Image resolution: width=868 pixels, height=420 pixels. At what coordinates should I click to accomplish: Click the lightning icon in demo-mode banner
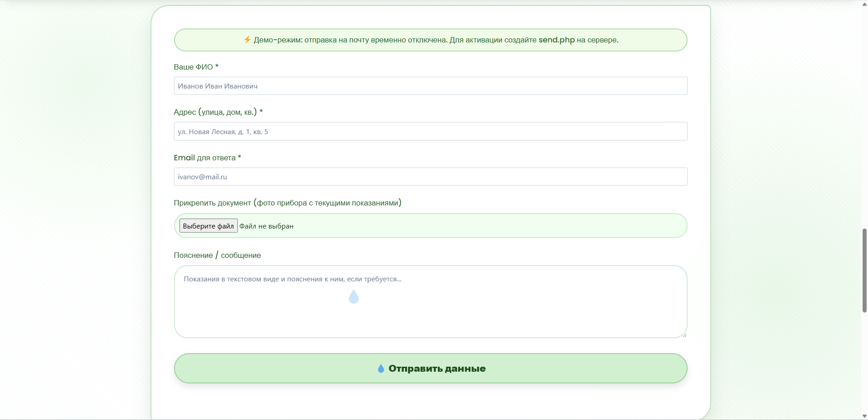[247, 40]
